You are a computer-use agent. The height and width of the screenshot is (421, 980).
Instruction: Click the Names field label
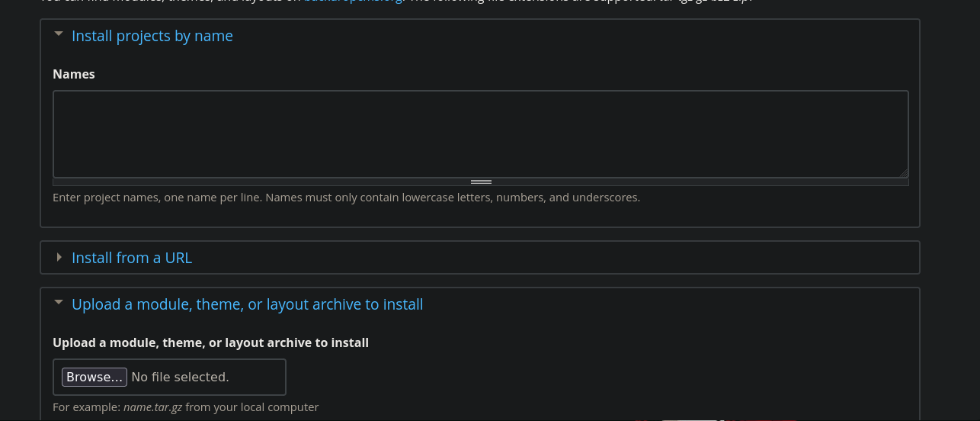pos(74,74)
